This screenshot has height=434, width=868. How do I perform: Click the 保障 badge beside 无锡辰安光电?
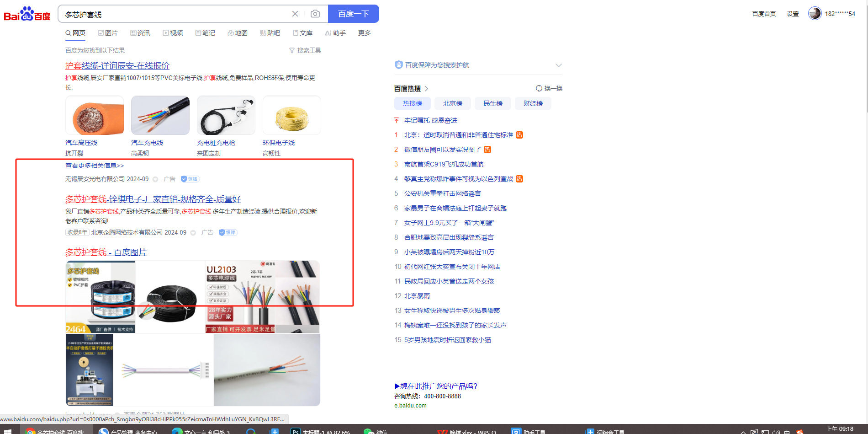pos(190,179)
